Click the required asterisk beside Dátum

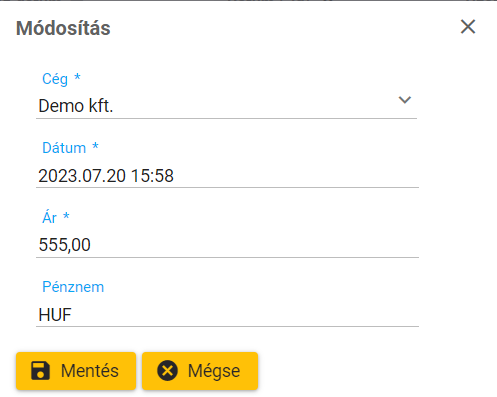pos(95,146)
